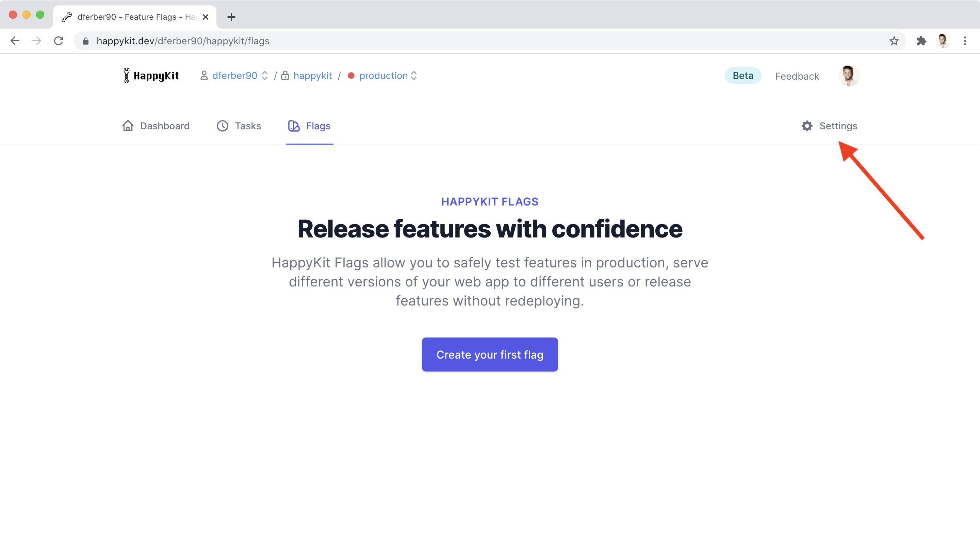This screenshot has height=560, width=980.
Task: Expand the dferber90 account switcher
Action: [x=265, y=76]
